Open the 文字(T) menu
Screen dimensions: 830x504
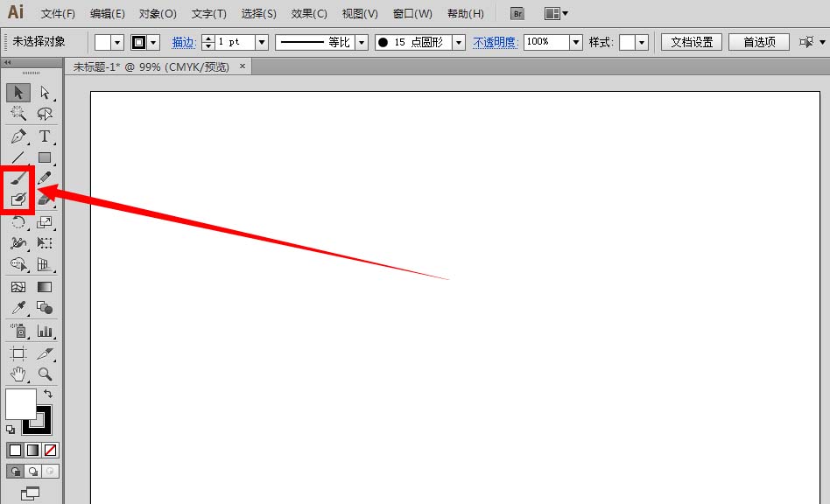click(x=208, y=14)
